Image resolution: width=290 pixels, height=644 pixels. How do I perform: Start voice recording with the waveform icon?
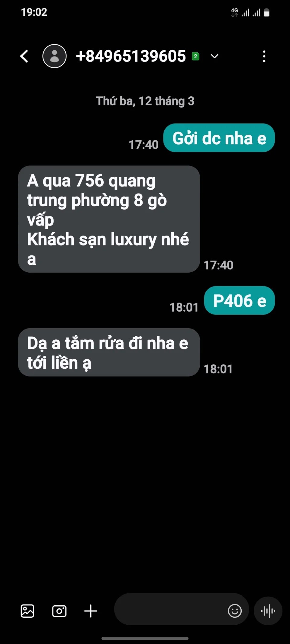[268, 611]
